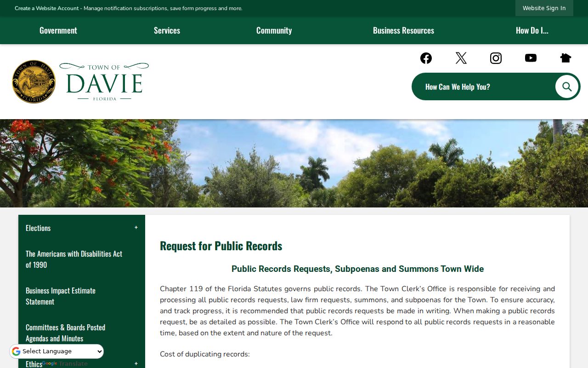Open Committees & Boards Posted Agendas link
This screenshot has height=368, width=588.
66,333
